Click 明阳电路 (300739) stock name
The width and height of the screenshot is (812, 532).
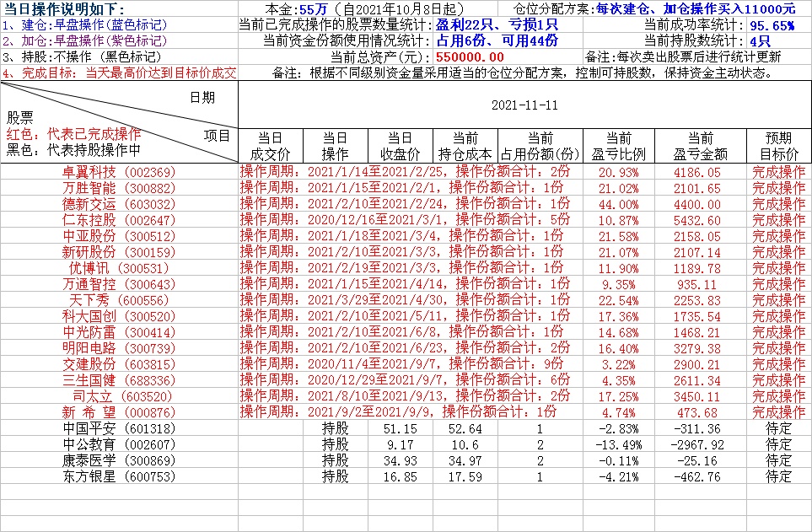[119, 348]
